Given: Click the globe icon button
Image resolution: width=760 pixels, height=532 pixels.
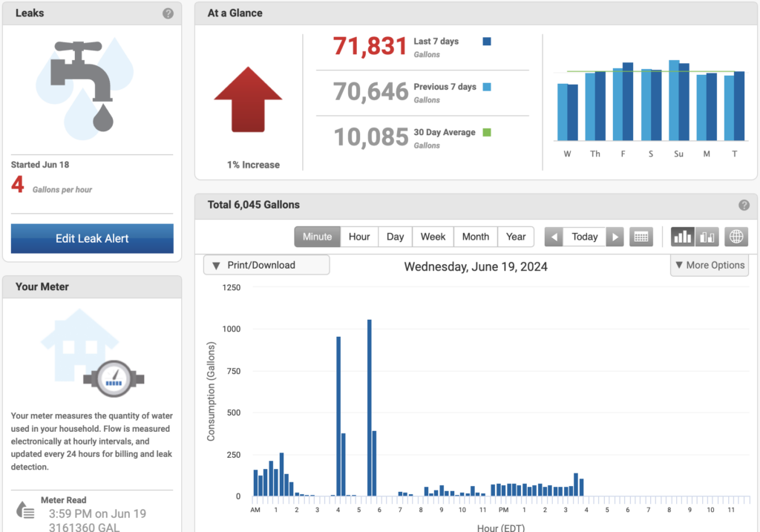Looking at the screenshot, I should (x=736, y=237).
